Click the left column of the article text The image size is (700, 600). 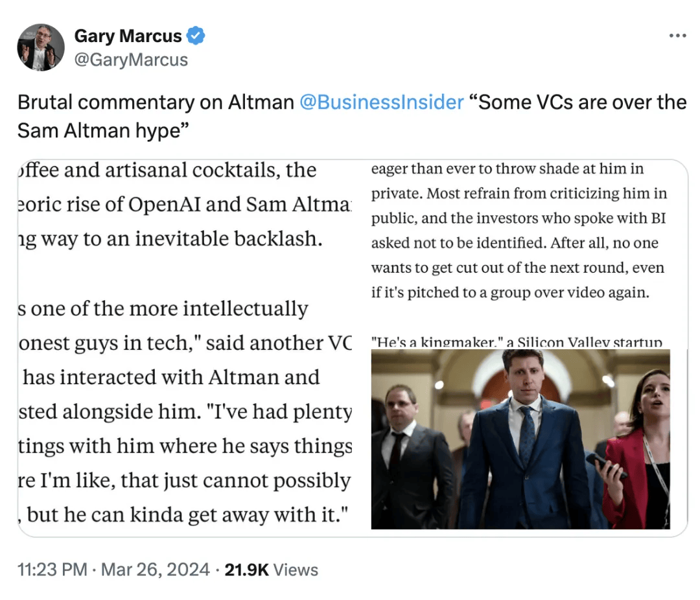(x=181, y=343)
